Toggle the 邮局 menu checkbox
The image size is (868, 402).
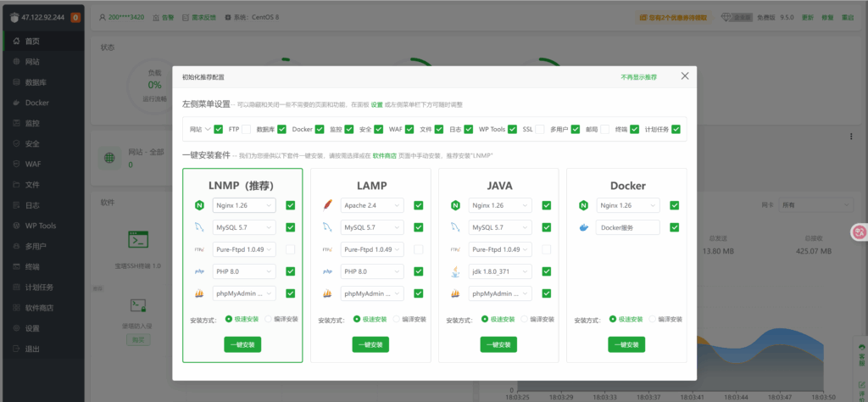[605, 130]
